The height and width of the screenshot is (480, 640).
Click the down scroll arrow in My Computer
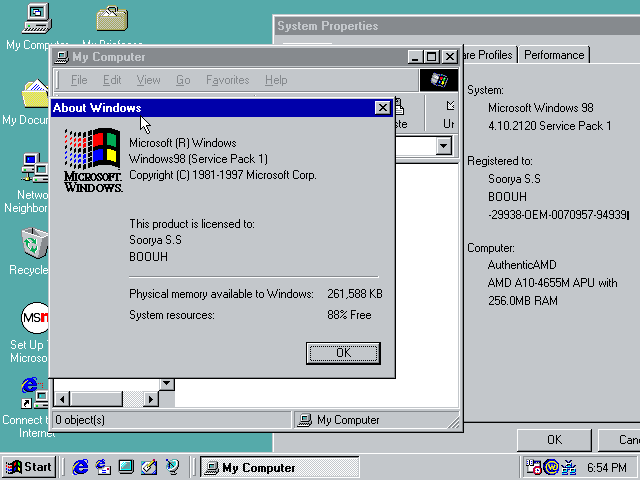point(167,383)
